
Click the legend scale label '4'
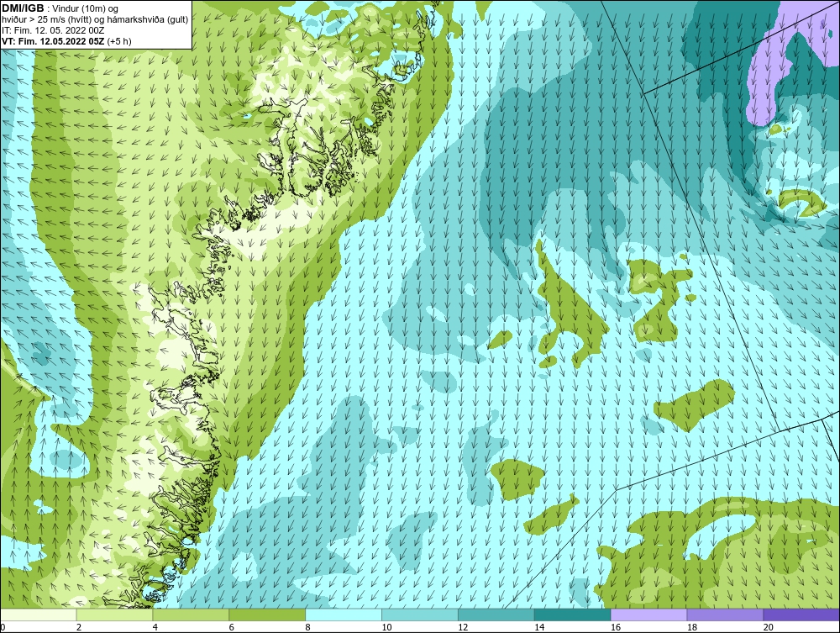pyautogui.click(x=155, y=627)
